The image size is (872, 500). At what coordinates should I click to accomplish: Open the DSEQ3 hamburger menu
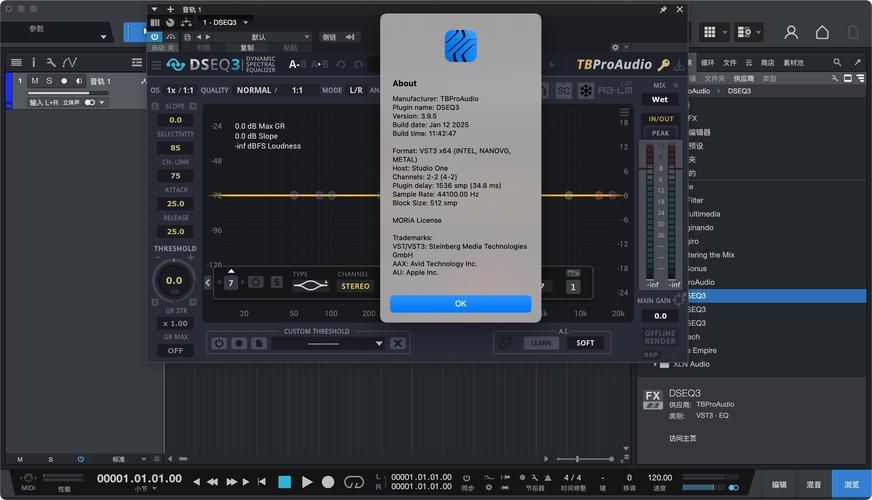pos(156,66)
